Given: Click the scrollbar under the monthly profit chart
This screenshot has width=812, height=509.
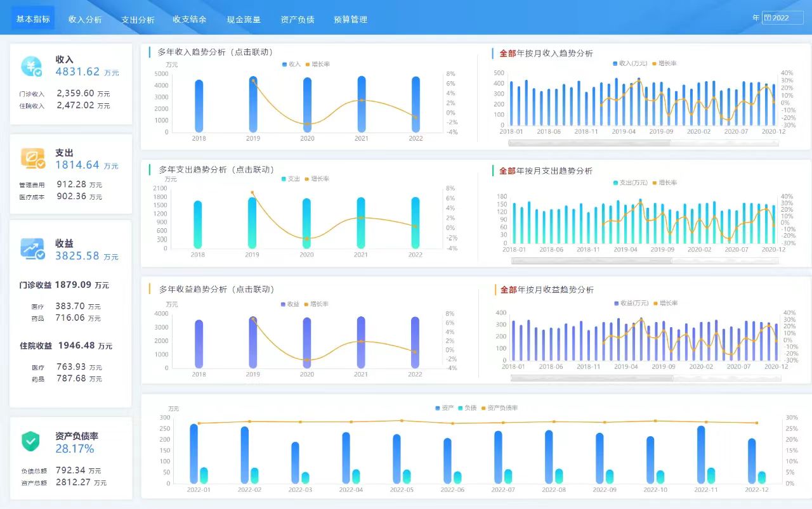Looking at the screenshot, I should [645, 378].
